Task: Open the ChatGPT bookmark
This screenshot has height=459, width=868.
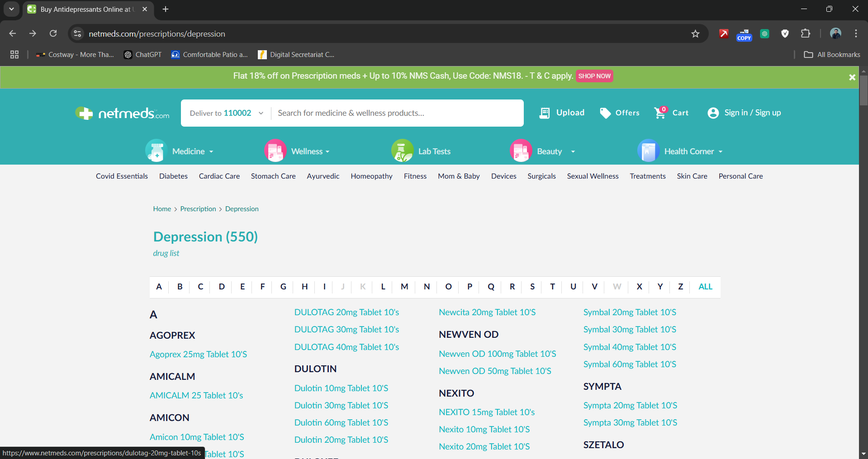Action: click(142, 55)
